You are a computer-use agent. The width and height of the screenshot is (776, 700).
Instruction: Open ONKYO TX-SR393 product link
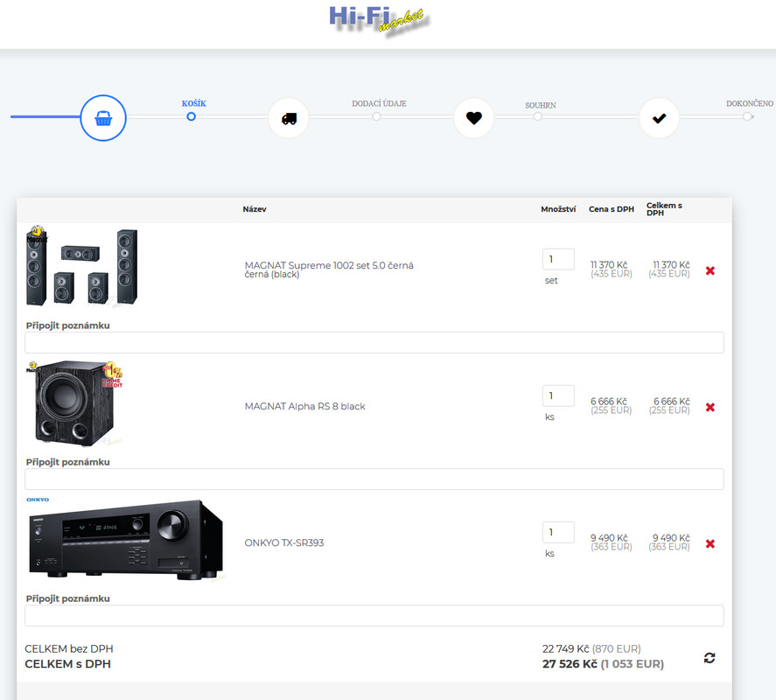click(x=284, y=542)
